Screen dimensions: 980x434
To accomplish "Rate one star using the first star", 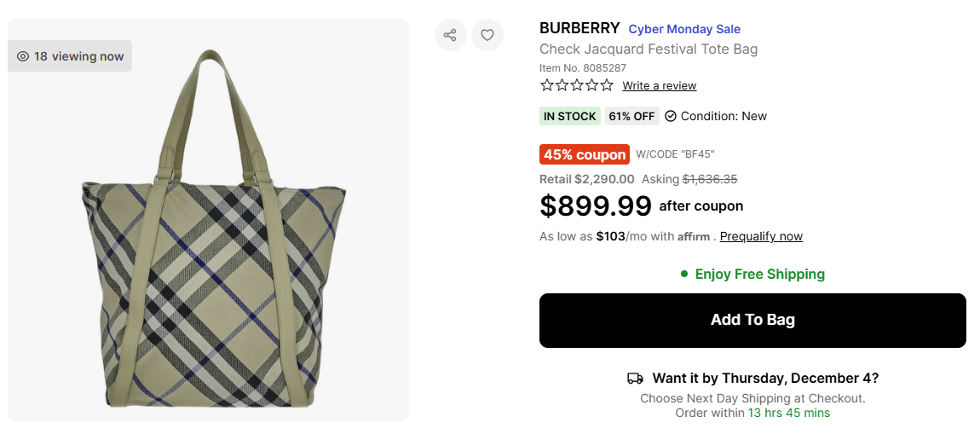I will (547, 85).
